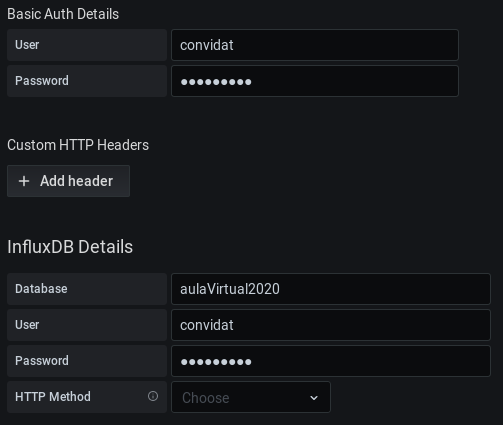
Task: Focus the InfluxDB Details User input field
Action: 331,325
